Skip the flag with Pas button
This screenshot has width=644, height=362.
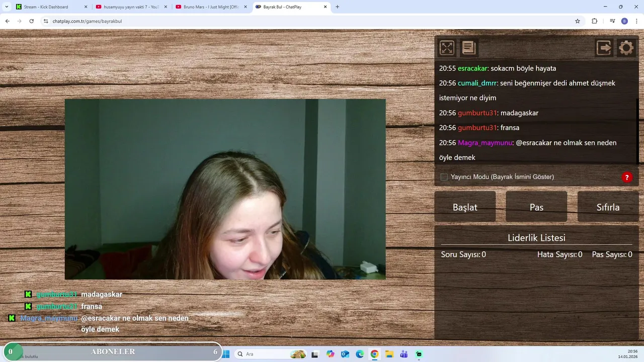click(536, 207)
